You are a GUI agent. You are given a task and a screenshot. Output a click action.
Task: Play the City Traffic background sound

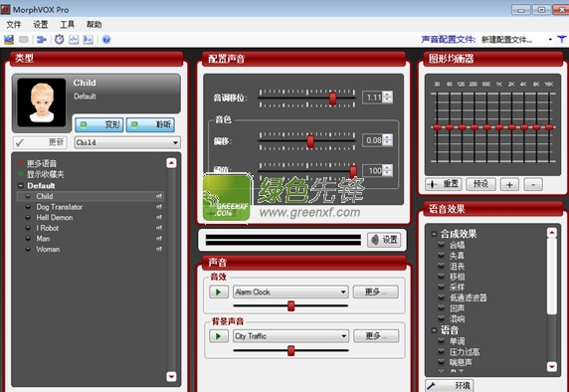pyautogui.click(x=219, y=336)
